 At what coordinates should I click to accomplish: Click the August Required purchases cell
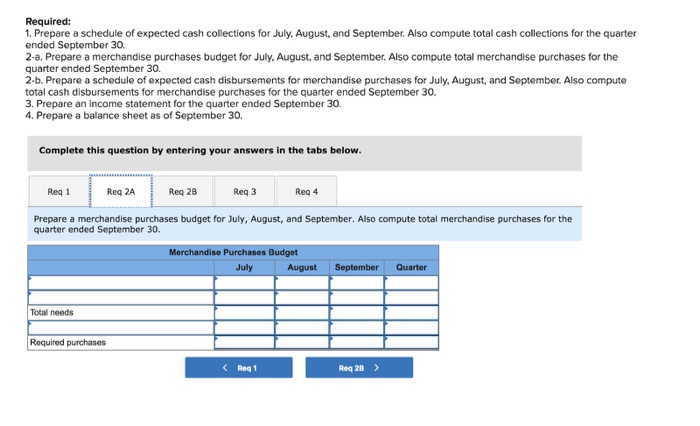[x=302, y=342]
